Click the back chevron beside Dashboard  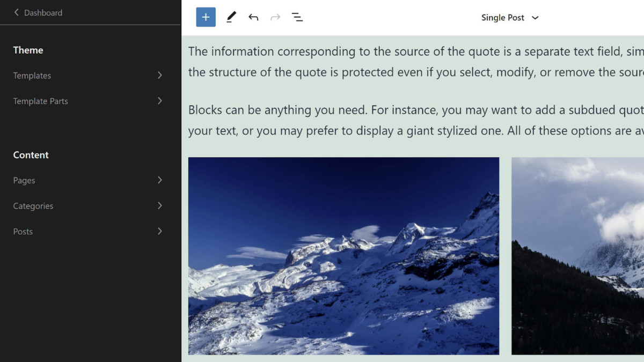click(x=16, y=12)
